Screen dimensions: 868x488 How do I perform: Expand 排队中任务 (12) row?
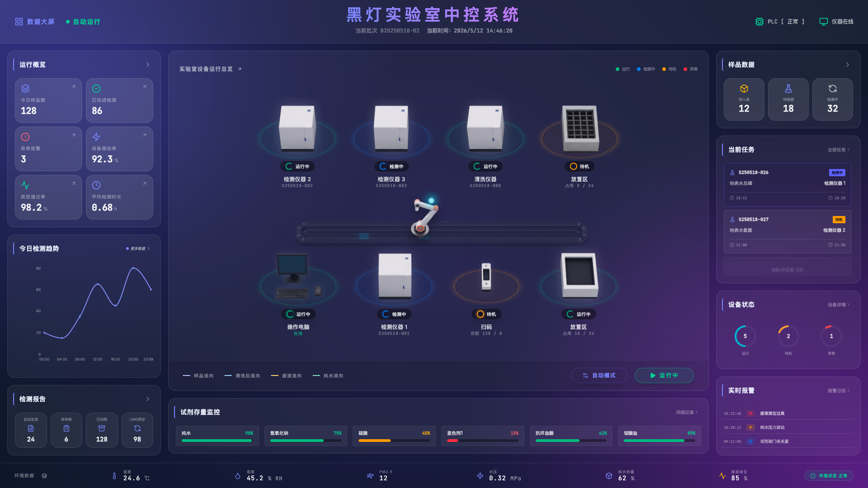coord(788,267)
